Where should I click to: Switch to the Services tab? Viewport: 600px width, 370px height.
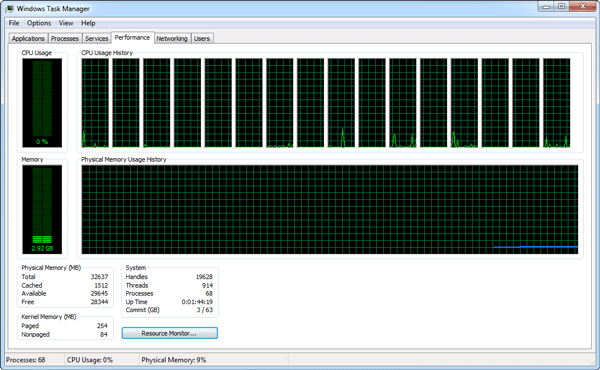click(96, 38)
